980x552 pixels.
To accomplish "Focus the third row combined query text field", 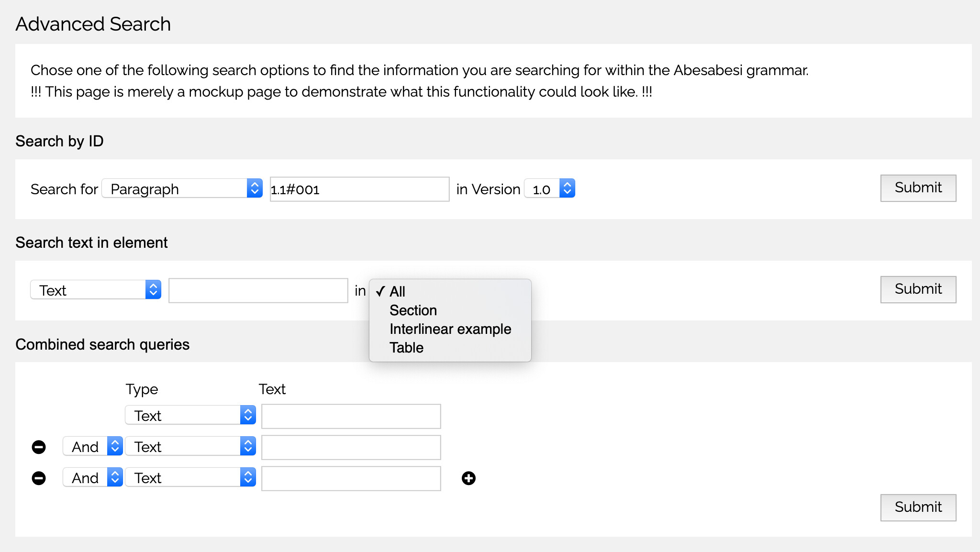I will (351, 478).
